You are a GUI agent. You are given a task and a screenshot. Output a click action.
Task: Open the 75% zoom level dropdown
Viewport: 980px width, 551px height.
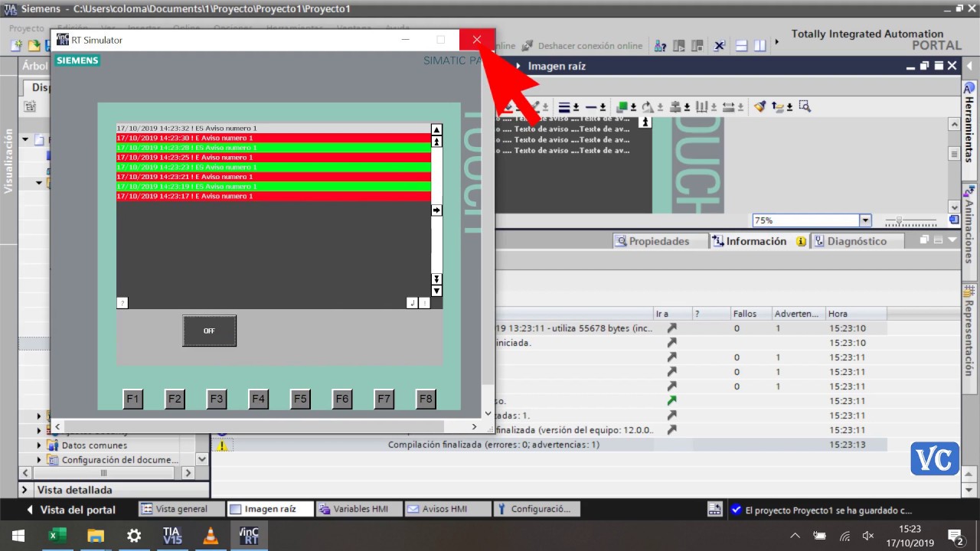pos(865,220)
